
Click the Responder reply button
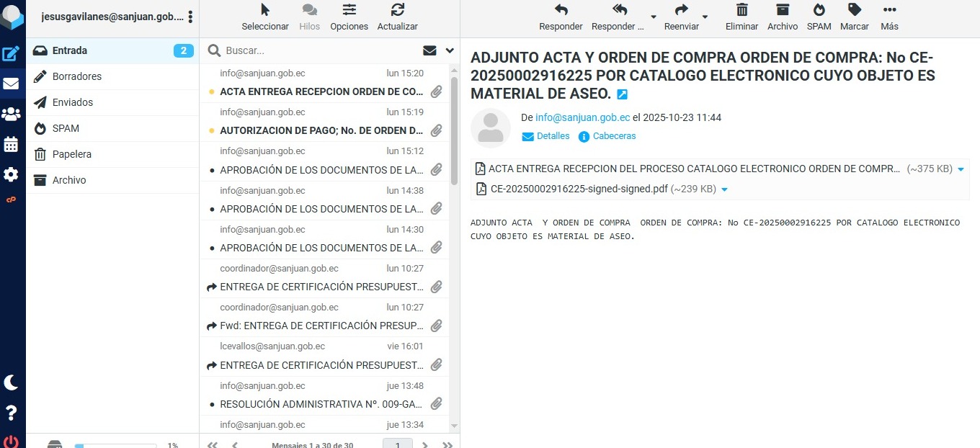point(561,17)
